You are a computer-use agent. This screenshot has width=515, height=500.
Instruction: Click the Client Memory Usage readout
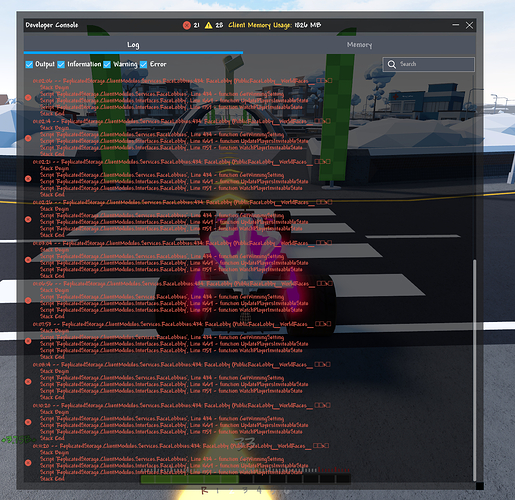[x=275, y=25]
